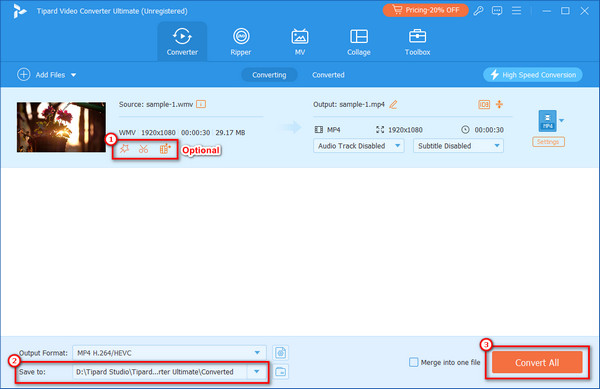Click the Convert All button
The width and height of the screenshot is (600, 389).
pyautogui.click(x=537, y=362)
